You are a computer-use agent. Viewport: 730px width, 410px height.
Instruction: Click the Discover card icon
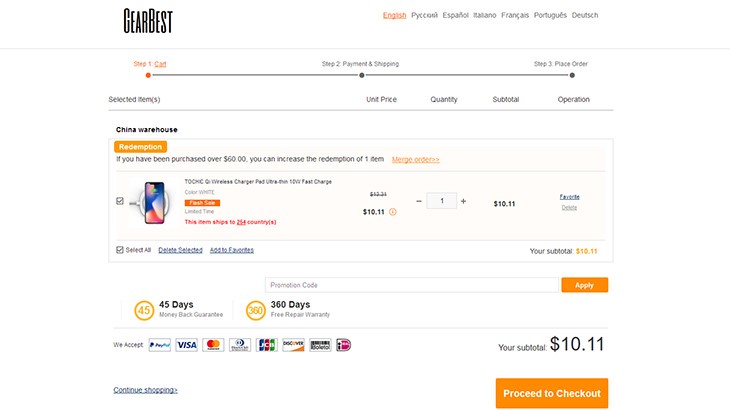[293, 345]
